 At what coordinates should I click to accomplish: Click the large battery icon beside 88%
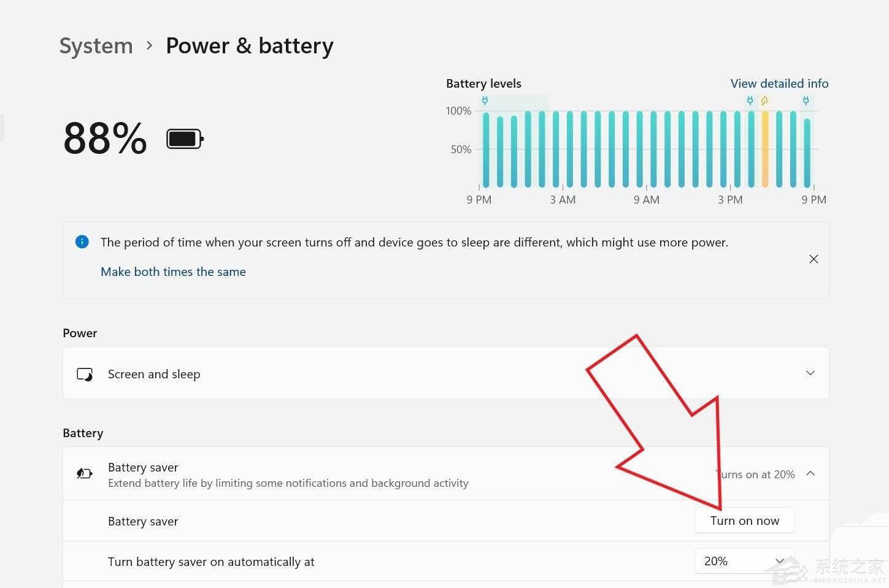[x=185, y=139]
